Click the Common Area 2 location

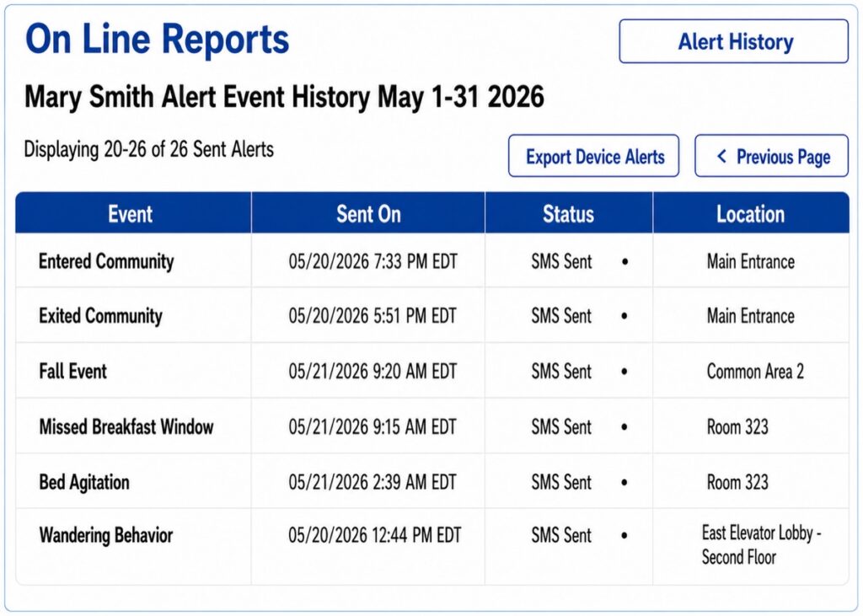pos(755,371)
